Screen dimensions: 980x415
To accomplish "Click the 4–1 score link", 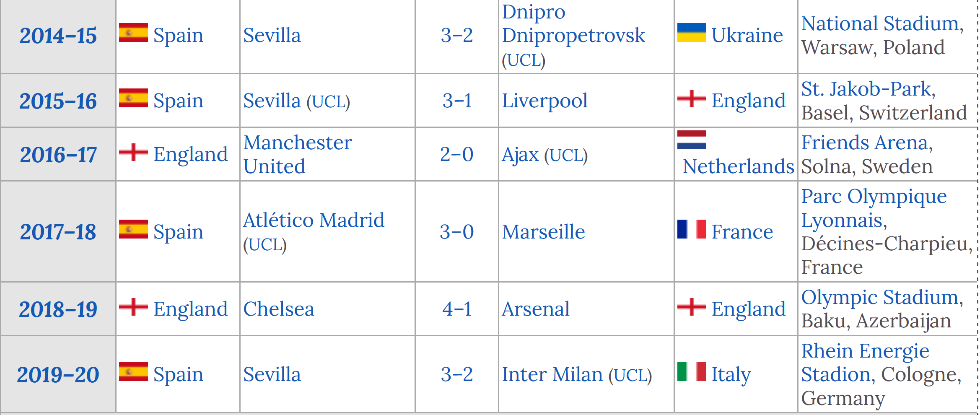I will pos(457,309).
